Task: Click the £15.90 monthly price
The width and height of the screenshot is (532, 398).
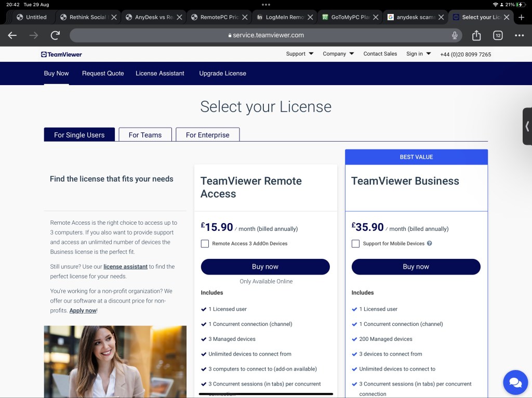Action: (217, 227)
